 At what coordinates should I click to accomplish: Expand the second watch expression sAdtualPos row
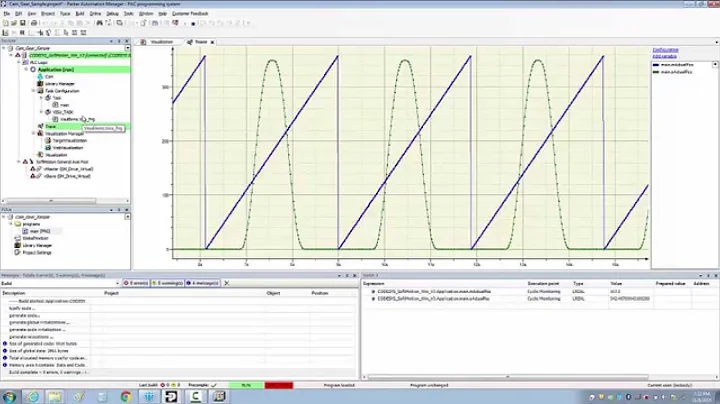tap(373, 299)
